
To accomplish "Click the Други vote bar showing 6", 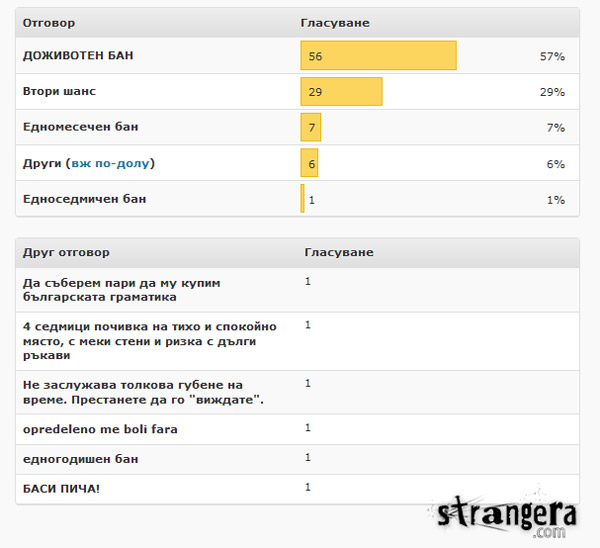I will point(310,164).
